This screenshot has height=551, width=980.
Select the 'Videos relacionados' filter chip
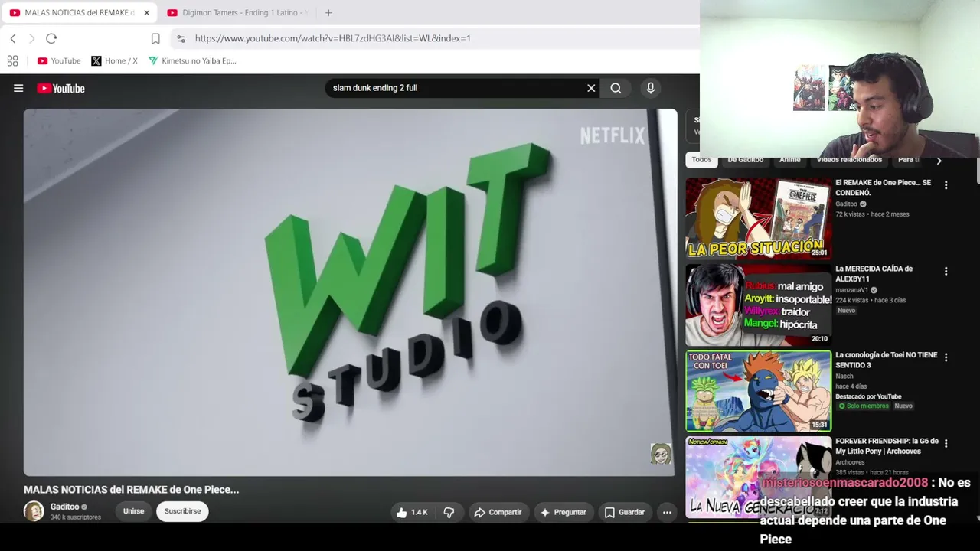click(849, 160)
